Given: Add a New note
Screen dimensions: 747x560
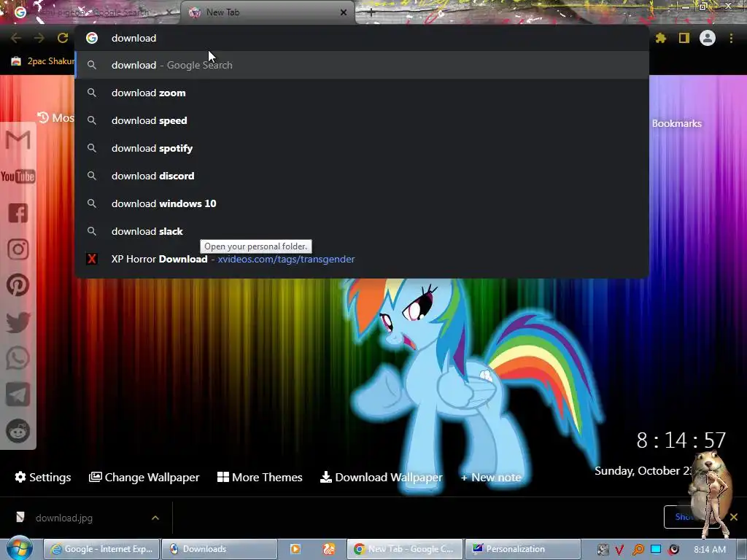Looking at the screenshot, I should (491, 477).
